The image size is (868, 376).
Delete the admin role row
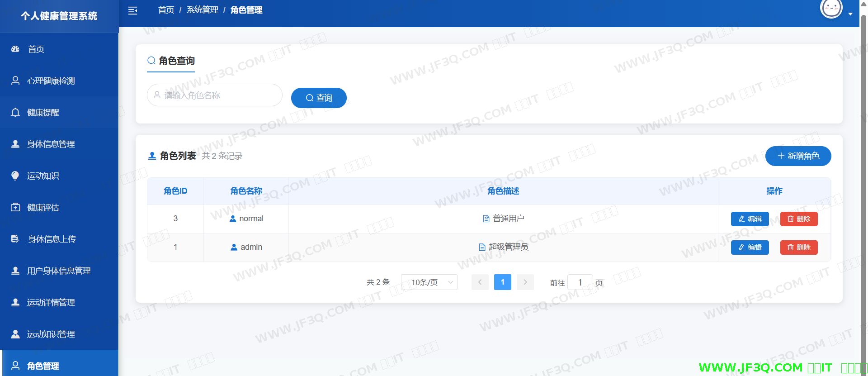point(798,247)
